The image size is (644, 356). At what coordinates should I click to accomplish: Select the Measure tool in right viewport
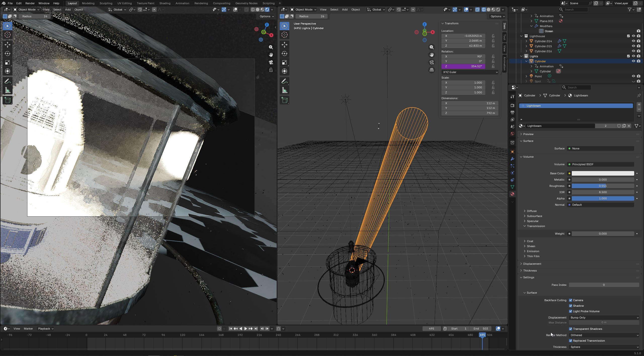point(285,90)
